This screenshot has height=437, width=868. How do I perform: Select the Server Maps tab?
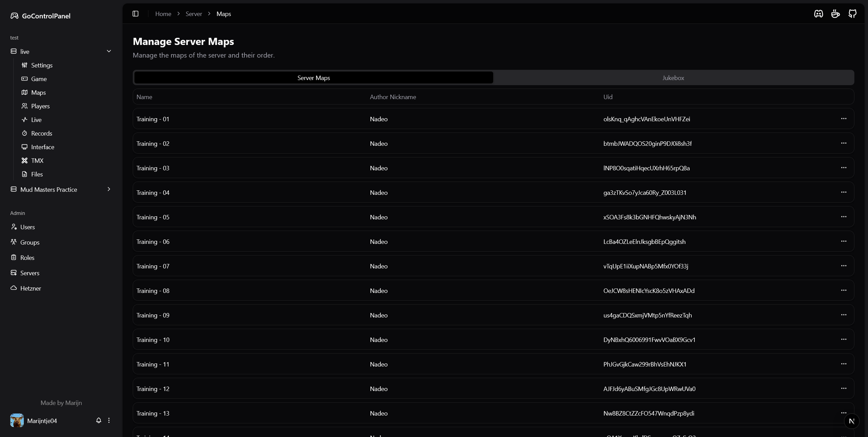point(314,78)
